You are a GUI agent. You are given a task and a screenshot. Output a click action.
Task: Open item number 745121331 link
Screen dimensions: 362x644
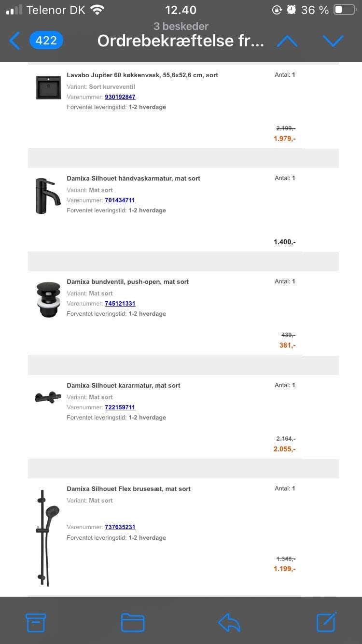tap(120, 304)
